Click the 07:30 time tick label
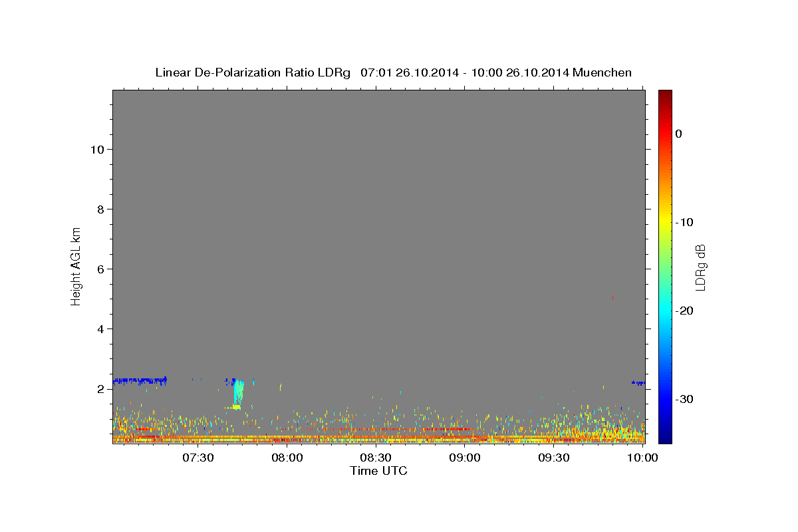The width and height of the screenshot is (798, 532). coord(198,458)
